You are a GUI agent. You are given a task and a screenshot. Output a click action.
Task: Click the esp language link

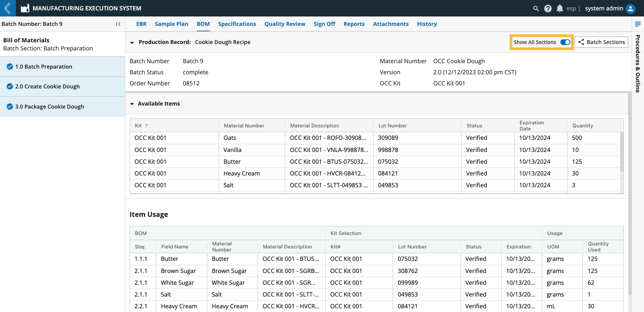pos(571,8)
